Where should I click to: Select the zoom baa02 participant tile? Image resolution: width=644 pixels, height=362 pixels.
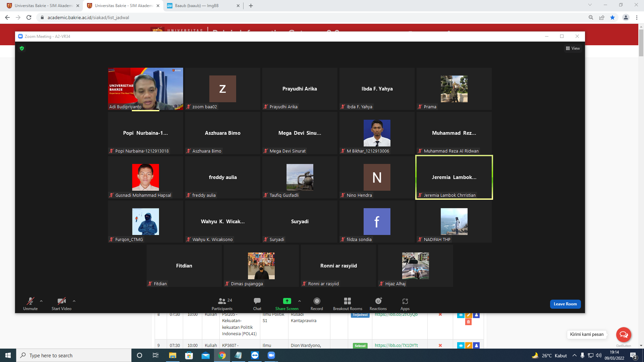pos(223,89)
